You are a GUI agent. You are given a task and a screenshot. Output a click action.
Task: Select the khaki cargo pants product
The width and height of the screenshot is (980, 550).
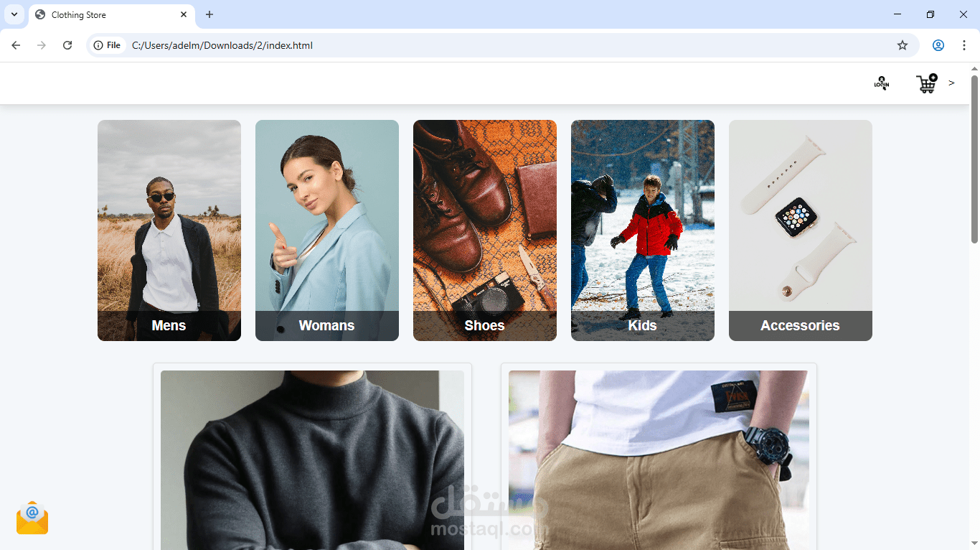point(659,460)
